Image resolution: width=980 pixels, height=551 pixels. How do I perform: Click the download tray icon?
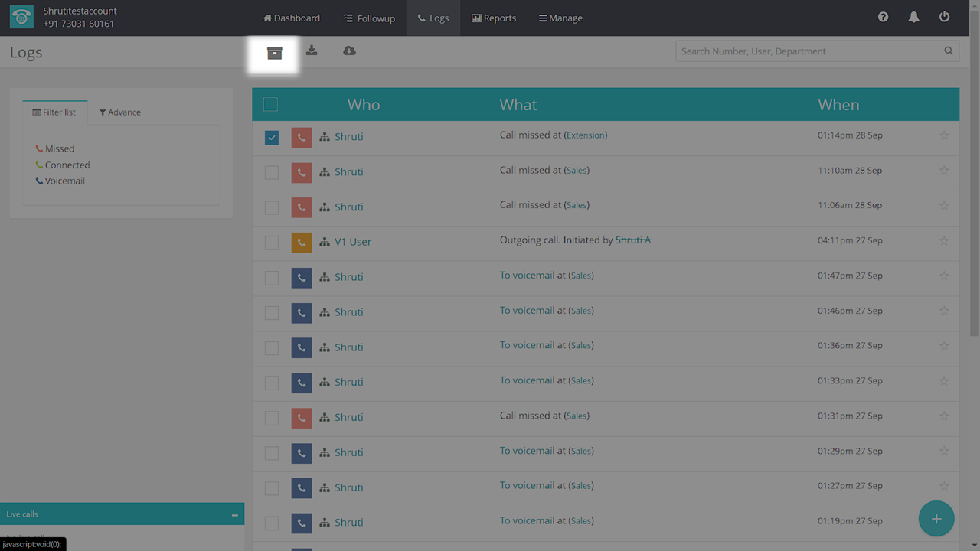(312, 51)
